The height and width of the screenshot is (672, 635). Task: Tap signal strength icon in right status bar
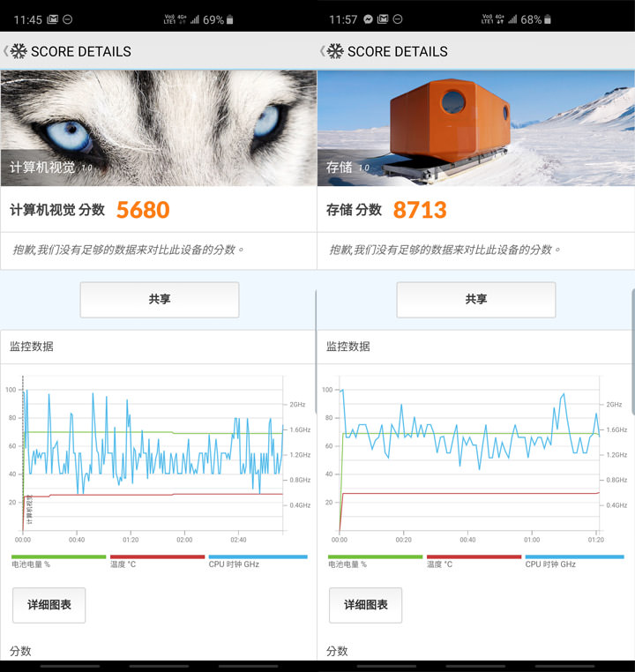click(x=512, y=19)
